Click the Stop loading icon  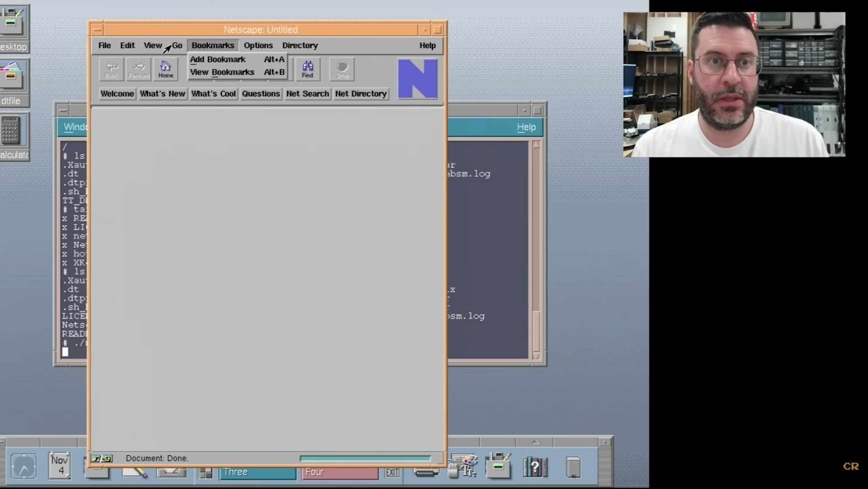click(x=342, y=69)
